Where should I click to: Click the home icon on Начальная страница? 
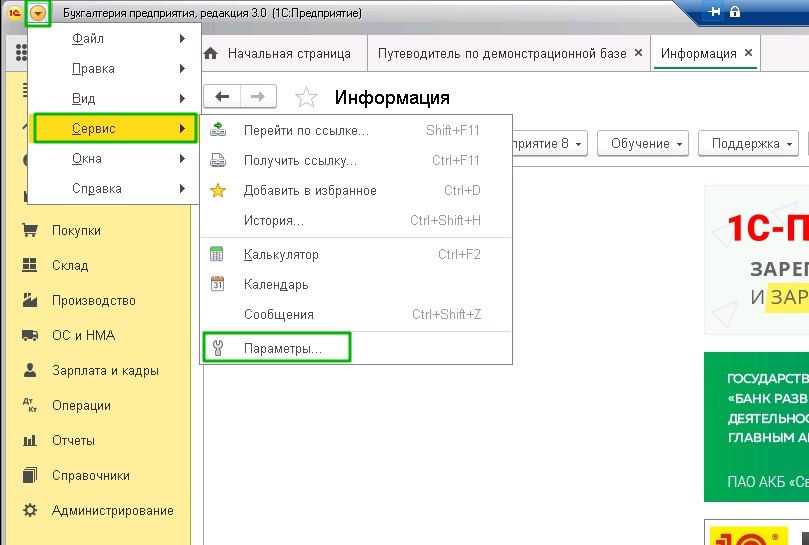pos(211,53)
